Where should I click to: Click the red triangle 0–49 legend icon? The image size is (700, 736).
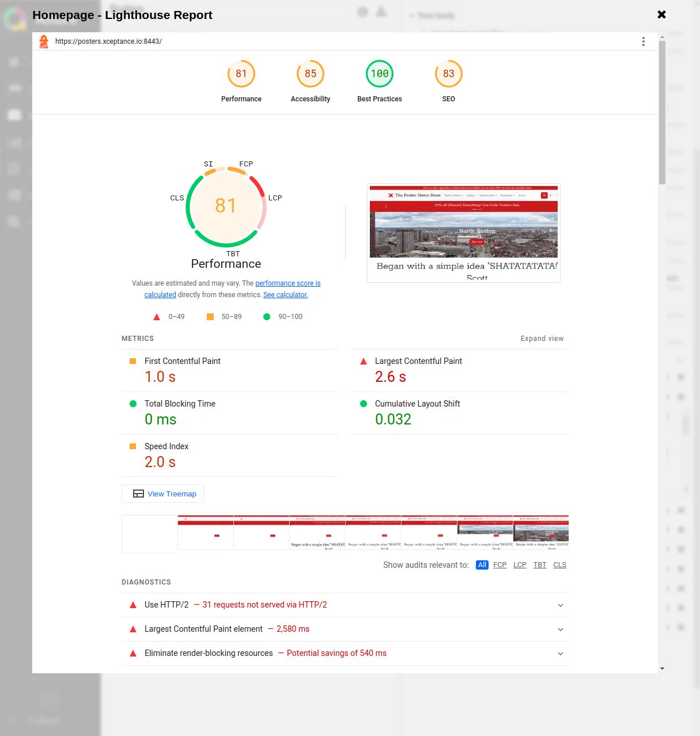coord(157,317)
